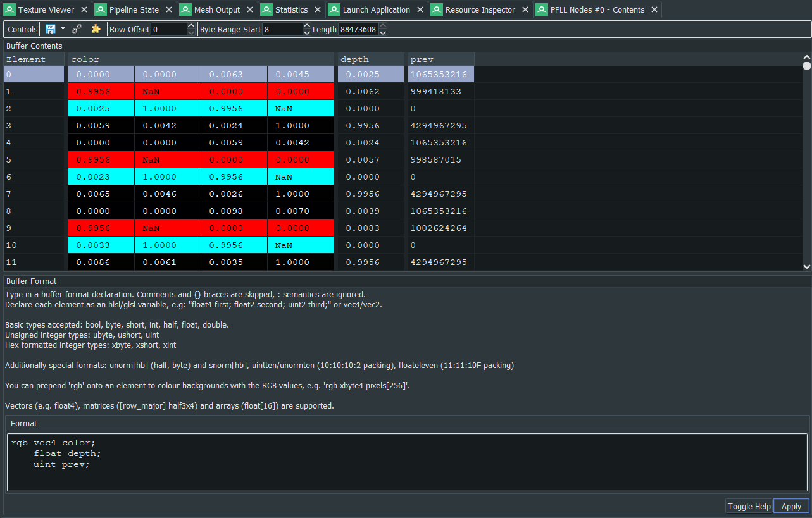Increase the Row Offset value with the up arrow

[191, 26]
